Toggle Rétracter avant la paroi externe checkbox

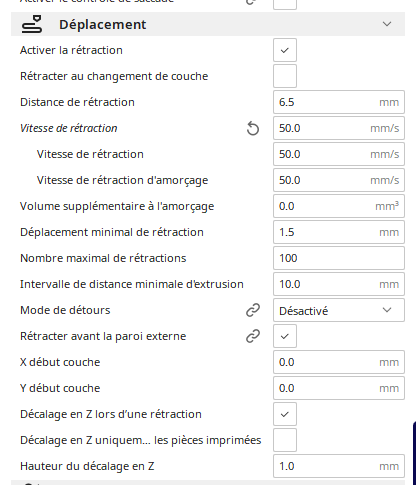click(x=285, y=336)
